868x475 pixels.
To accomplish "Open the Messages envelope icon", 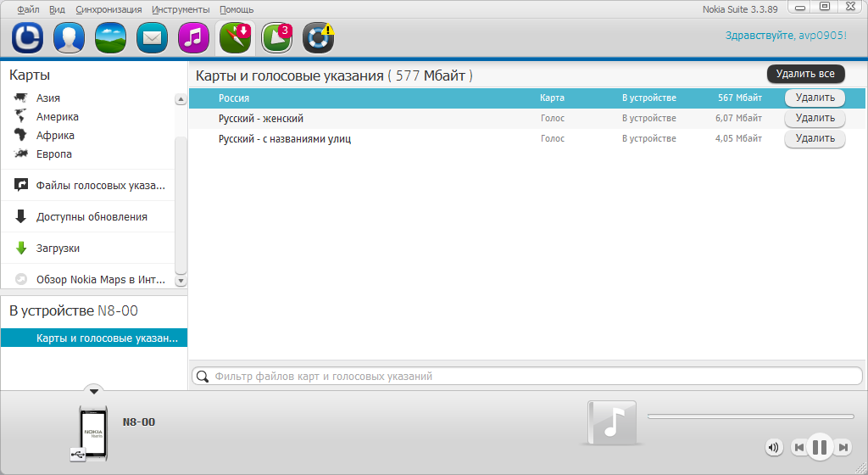I will click(x=152, y=38).
